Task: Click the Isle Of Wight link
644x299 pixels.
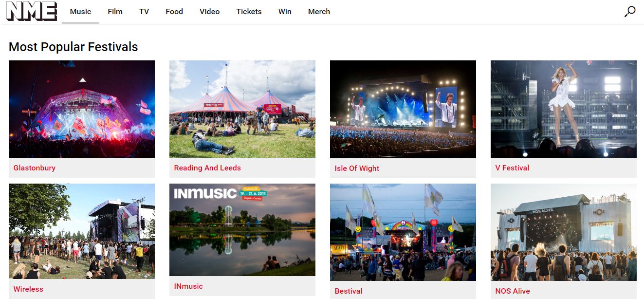Action: point(357,168)
